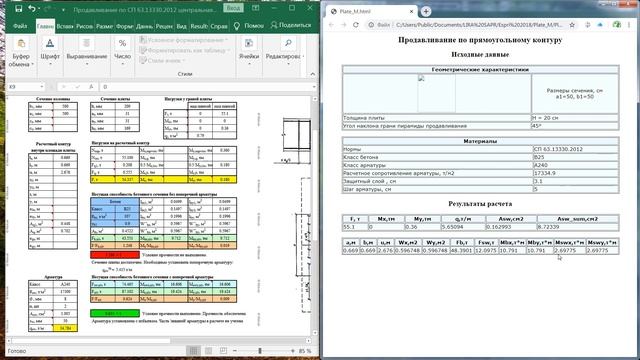Click the blue cloud extension icon
Viewport: 640px width, 360px height.
(x=600, y=25)
